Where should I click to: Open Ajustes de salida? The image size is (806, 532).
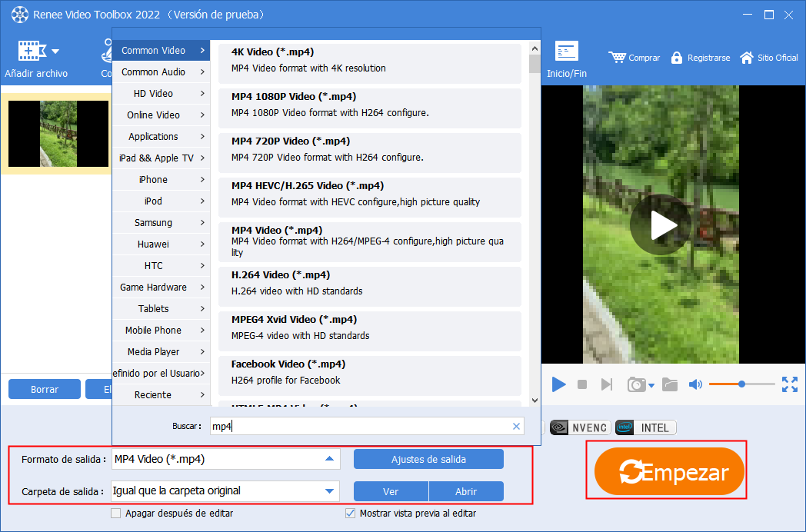tap(428, 459)
